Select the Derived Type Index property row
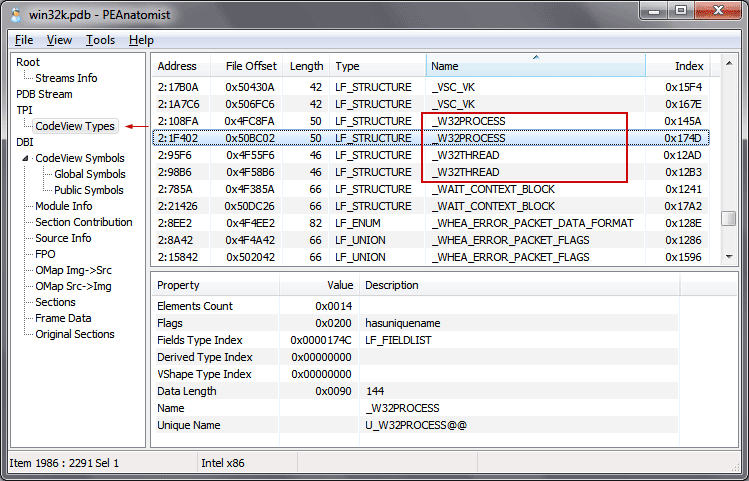This screenshot has width=749, height=481. click(416, 357)
